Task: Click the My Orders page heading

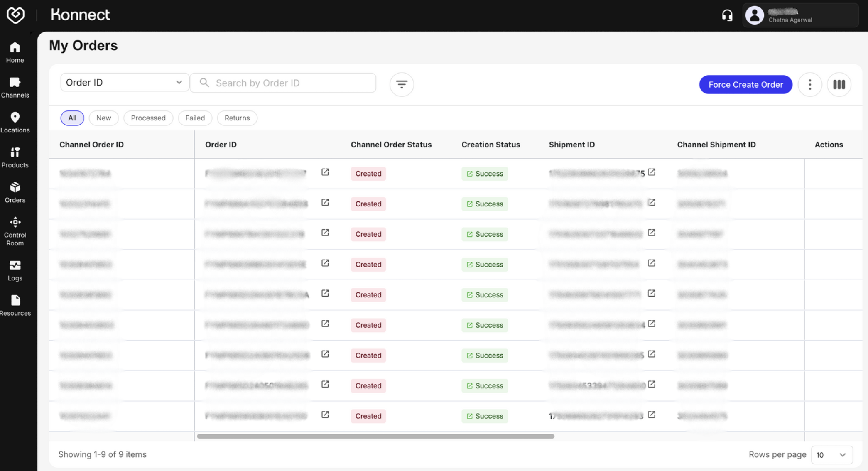Action: tap(83, 45)
